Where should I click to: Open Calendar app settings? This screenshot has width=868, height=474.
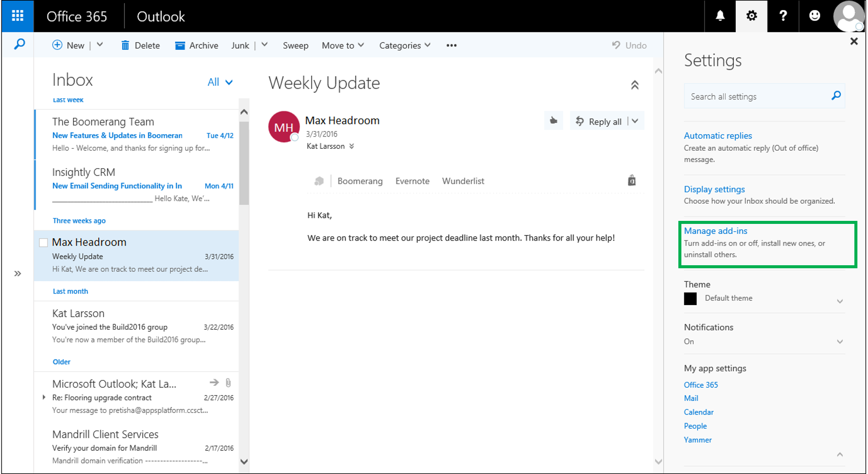pyautogui.click(x=699, y=412)
